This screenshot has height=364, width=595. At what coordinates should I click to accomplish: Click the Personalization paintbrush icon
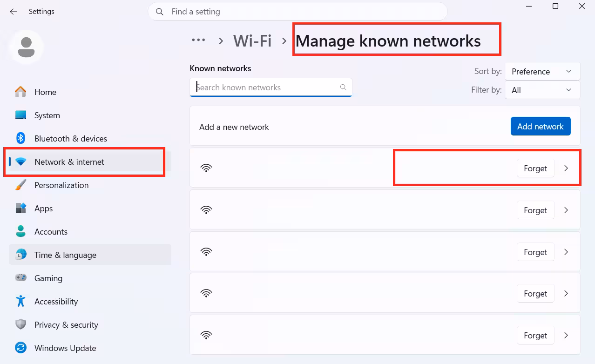click(20, 185)
